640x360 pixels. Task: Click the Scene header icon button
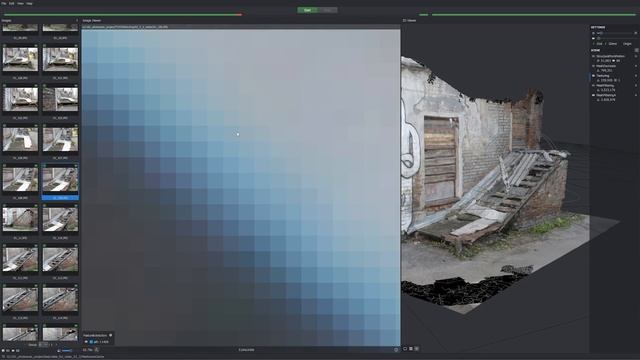tap(636, 50)
